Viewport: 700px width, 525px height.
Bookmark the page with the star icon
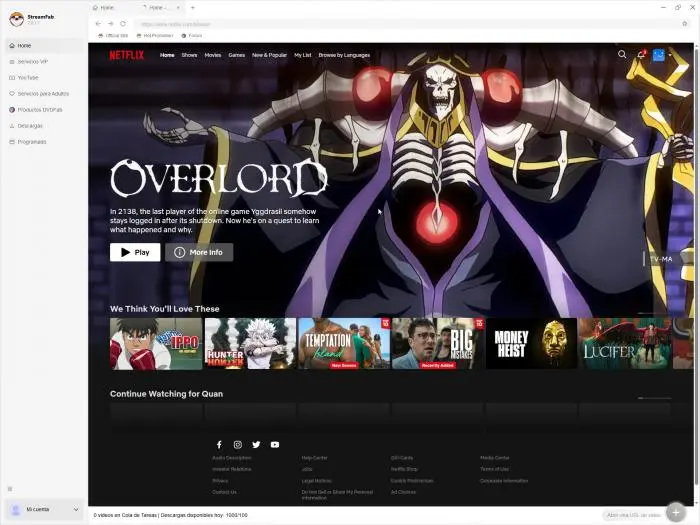684,24
